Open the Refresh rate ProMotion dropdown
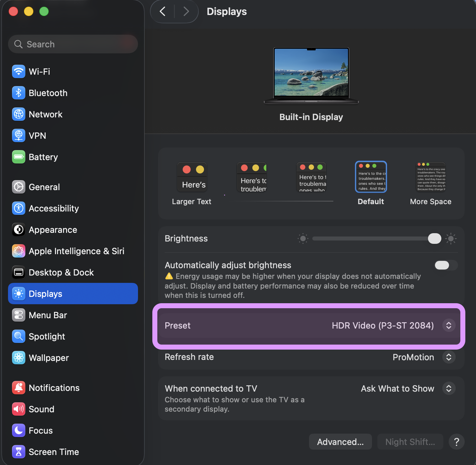 [x=449, y=357]
